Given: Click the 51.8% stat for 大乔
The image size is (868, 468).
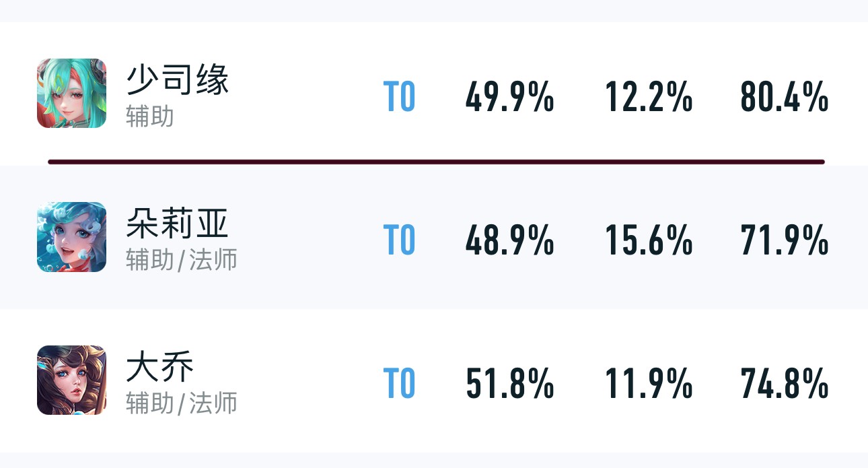Looking at the screenshot, I should point(509,384).
